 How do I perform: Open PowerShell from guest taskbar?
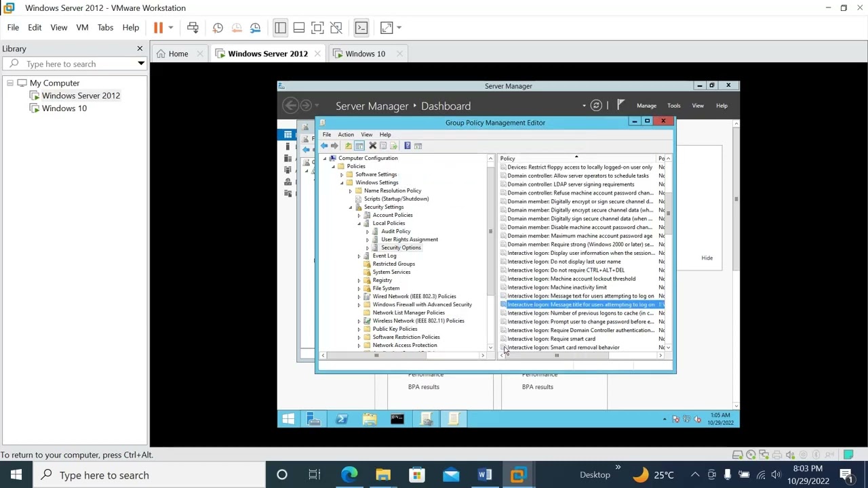click(342, 420)
